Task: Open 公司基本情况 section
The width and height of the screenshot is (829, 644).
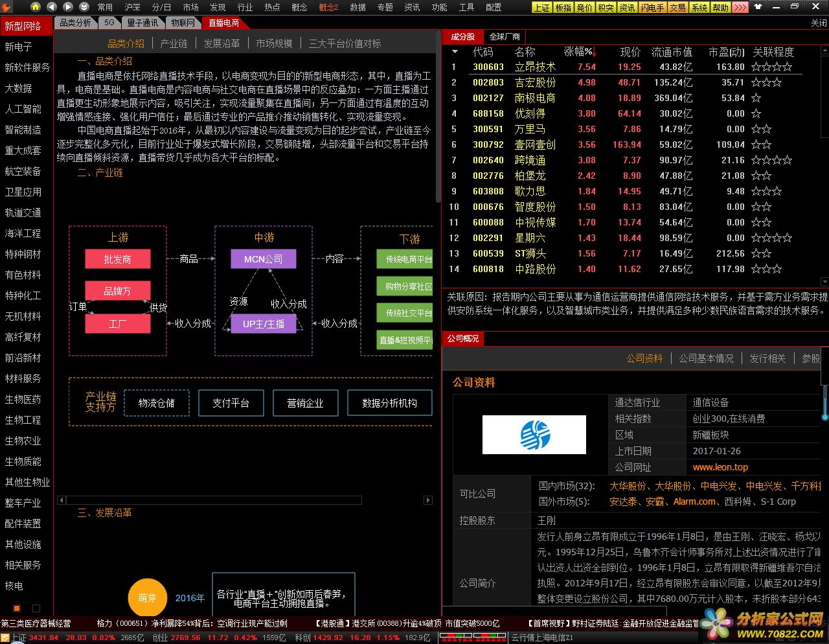Action: [x=706, y=358]
